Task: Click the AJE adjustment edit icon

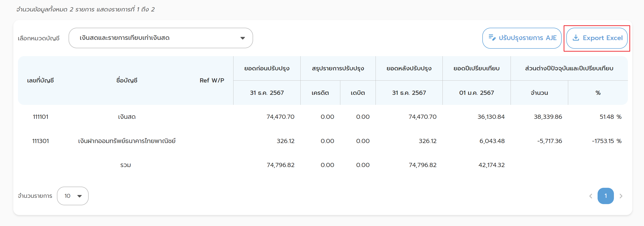Action: pyautogui.click(x=492, y=38)
